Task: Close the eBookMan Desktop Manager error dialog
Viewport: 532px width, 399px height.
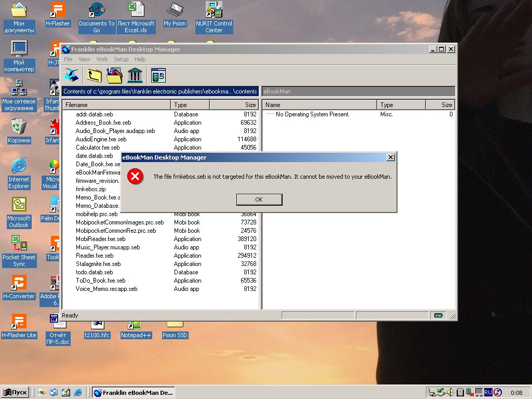Action: pyautogui.click(x=391, y=157)
